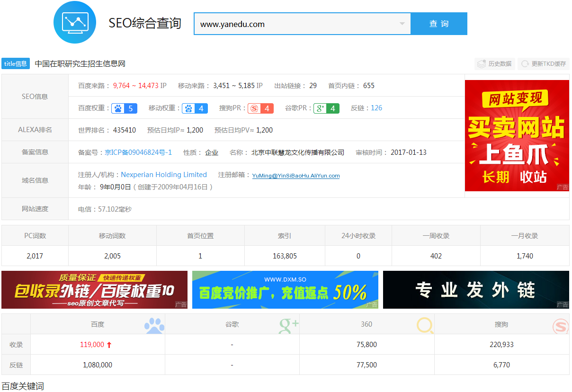
Task: Select the site title 中国在职研究生招生信息网
Action: 80,63
